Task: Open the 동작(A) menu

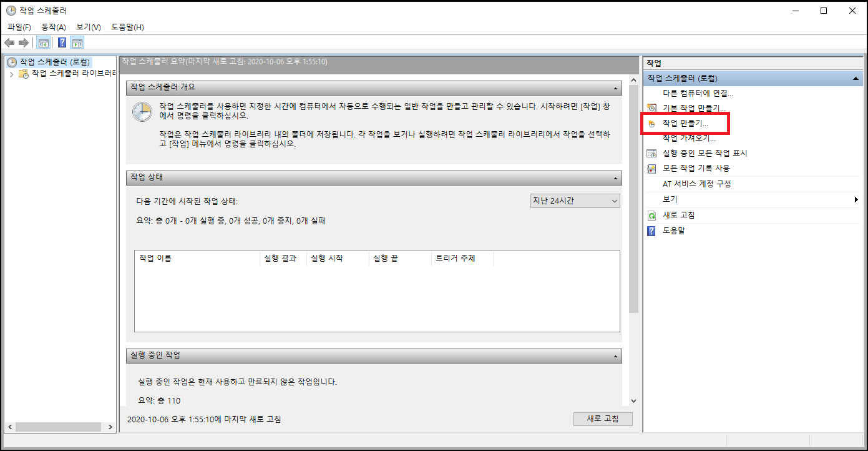Action: tap(54, 27)
